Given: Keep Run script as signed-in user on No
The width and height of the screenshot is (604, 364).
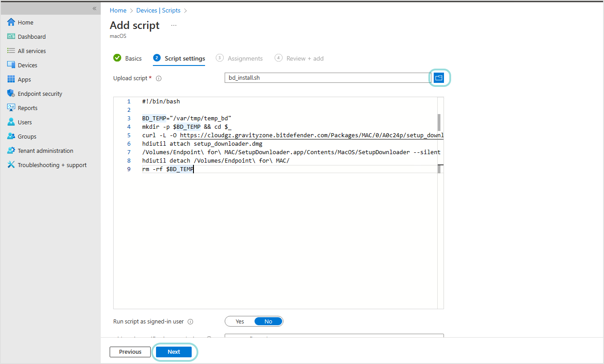Looking at the screenshot, I should coord(268,321).
